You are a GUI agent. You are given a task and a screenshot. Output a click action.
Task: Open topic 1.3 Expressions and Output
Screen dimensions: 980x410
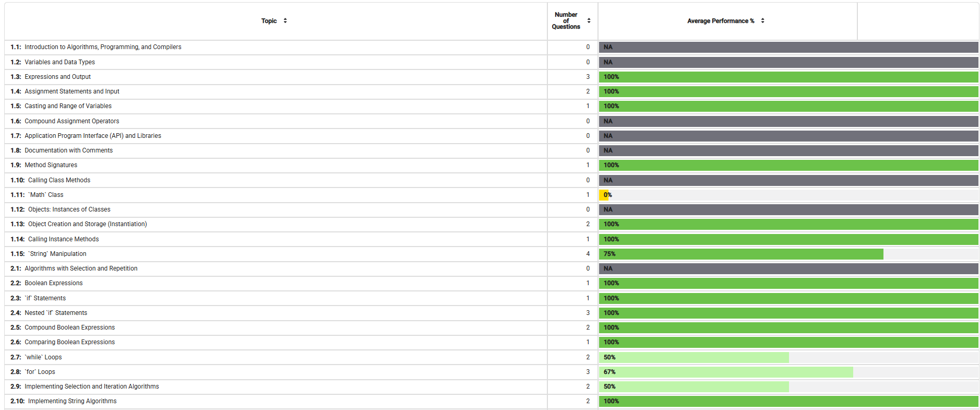pyautogui.click(x=57, y=77)
